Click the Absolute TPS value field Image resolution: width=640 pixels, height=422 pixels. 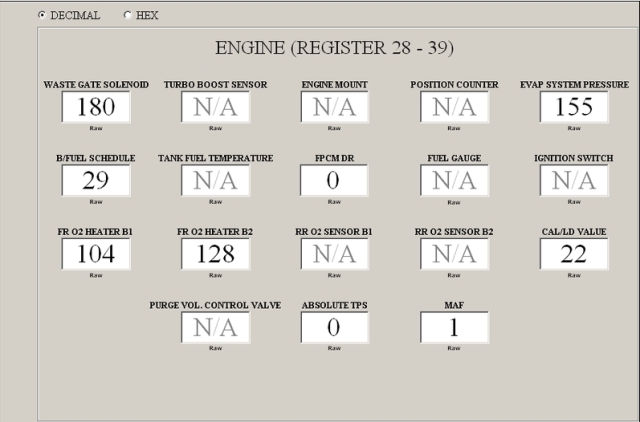334,327
